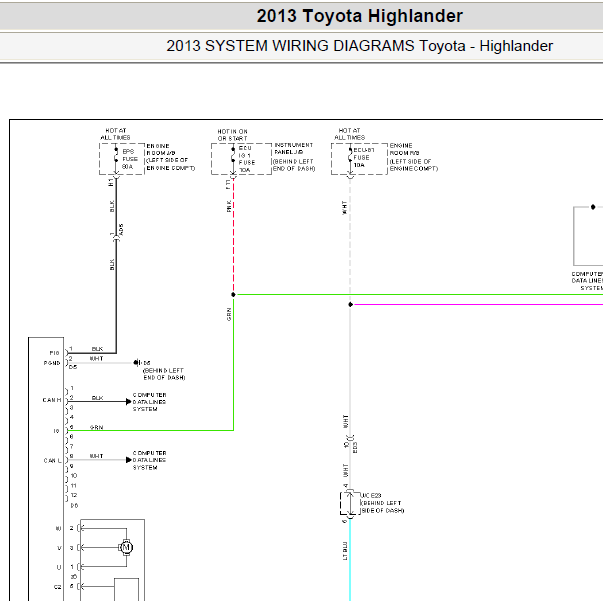Image resolution: width=603 pixels, height=601 pixels.
Task: Click the SYSTEM WIRING DIAGRAMS subtitle text
Action: pos(359,46)
